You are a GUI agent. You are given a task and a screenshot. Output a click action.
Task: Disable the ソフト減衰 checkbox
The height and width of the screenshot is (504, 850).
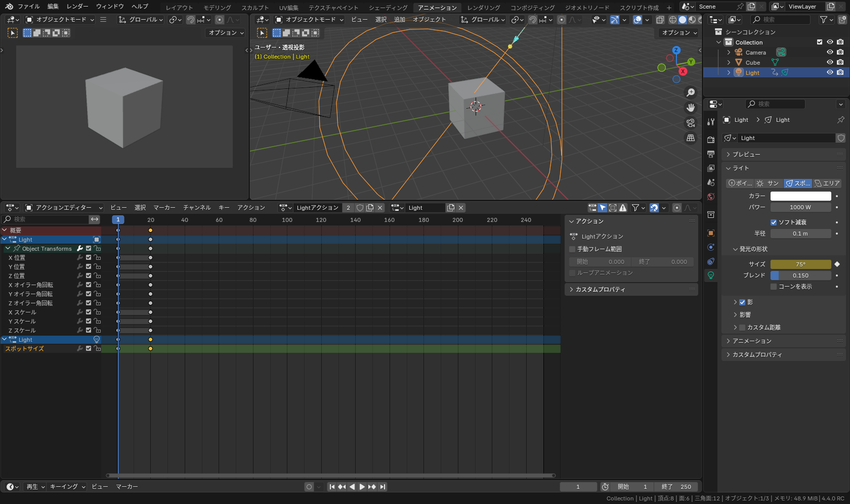coord(774,222)
